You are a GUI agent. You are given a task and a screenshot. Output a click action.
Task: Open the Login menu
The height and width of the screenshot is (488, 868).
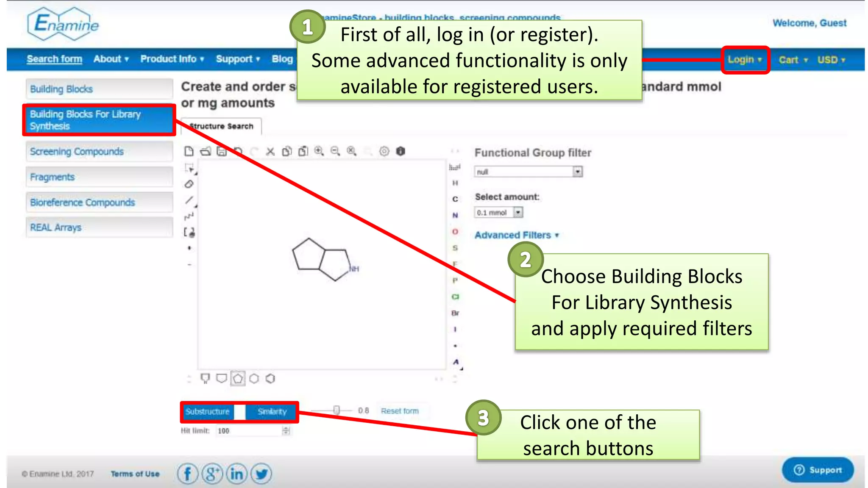coord(745,60)
